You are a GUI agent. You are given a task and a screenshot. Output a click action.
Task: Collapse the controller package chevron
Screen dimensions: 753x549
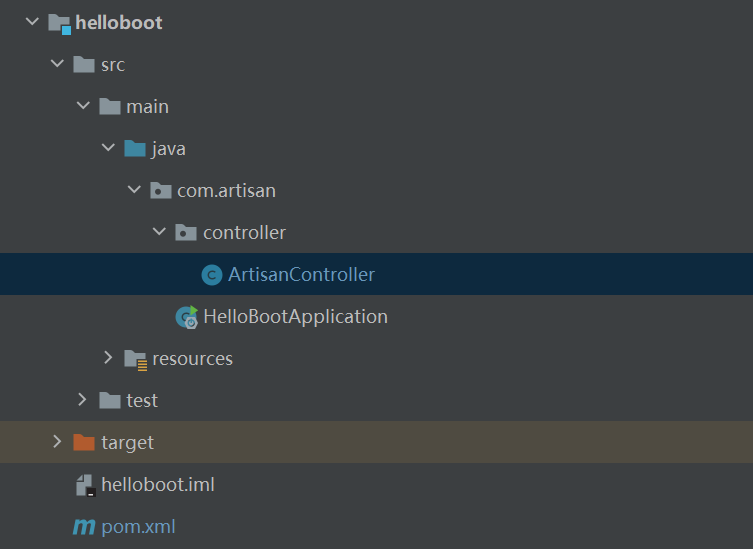tap(159, 232)
